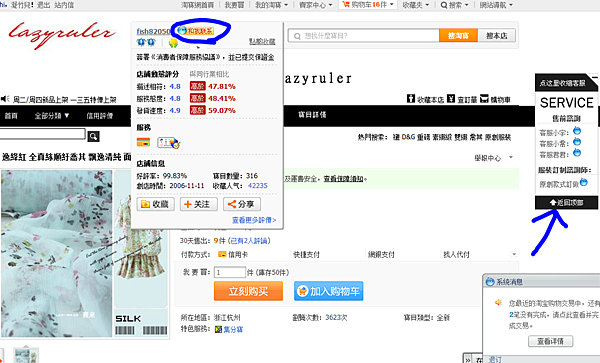Image resolution: width=600 pixels, height=363 pixels.
Task: Click magnifier icon in top search field
Action: (297, 36)
